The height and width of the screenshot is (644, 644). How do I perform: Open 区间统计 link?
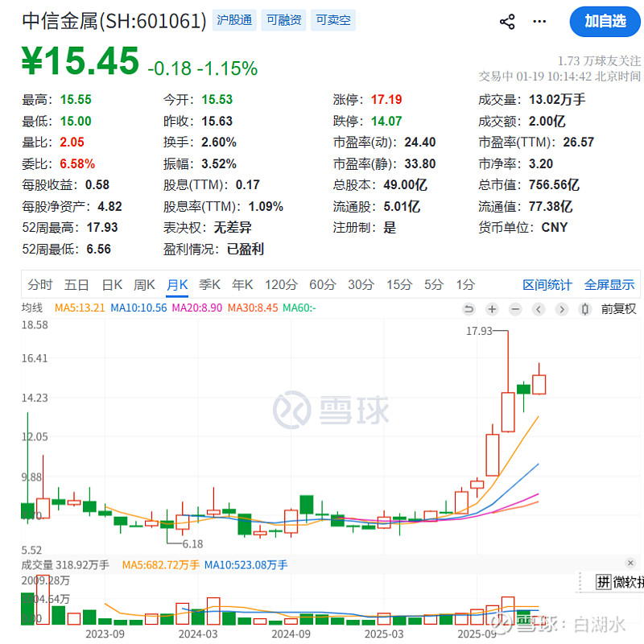pos(547,284)
